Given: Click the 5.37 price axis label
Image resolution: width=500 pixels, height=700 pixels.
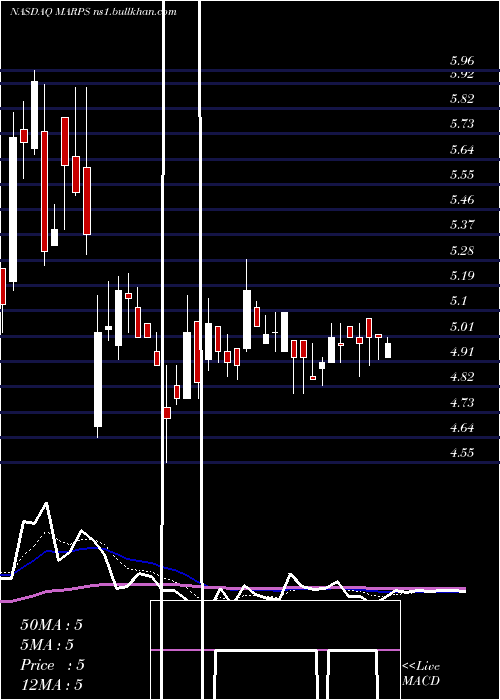Looking at the screenshot, I should coord(462,225).
